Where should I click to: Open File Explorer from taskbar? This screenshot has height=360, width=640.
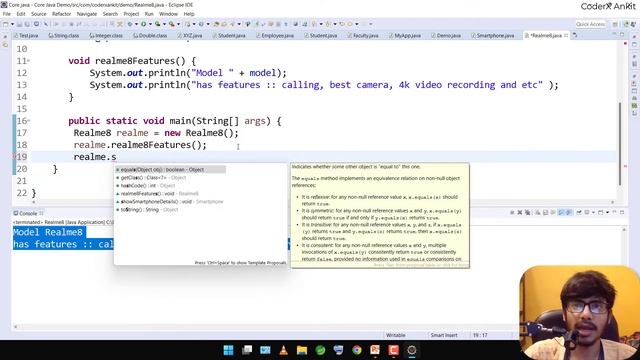click(302, 350)
